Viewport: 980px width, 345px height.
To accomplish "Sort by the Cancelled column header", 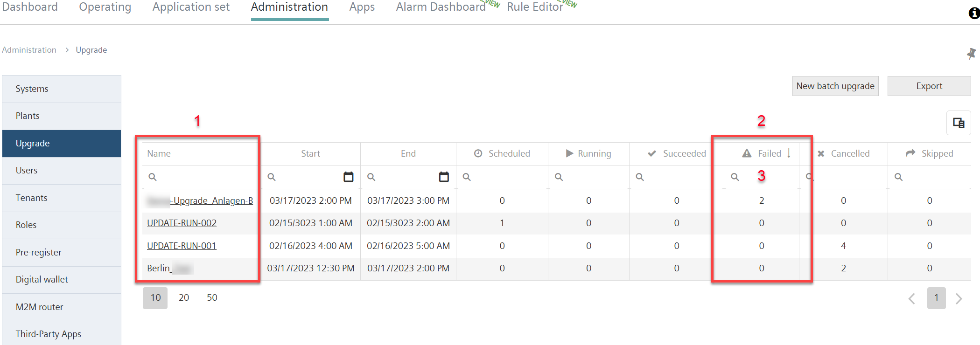I will 843,153.
